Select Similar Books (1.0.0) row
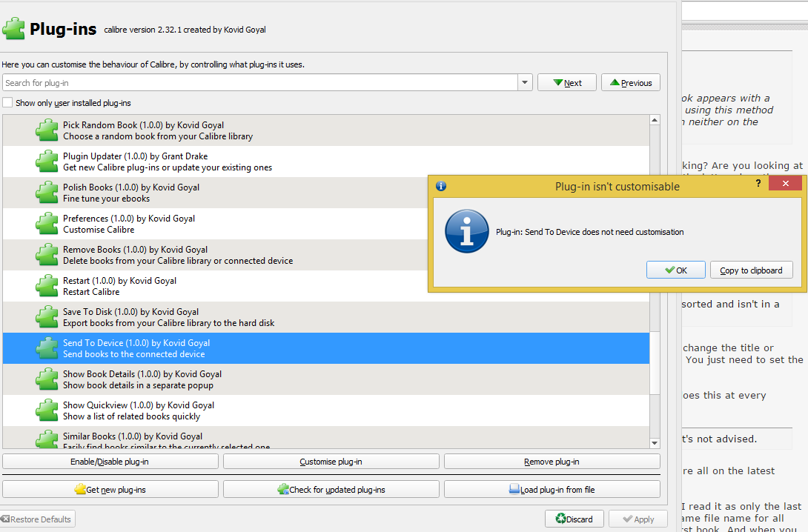 pos(325,437)
